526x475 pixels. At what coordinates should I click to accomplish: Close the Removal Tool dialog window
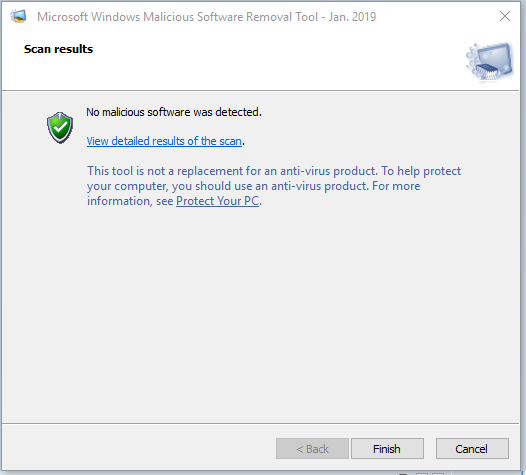tap(505, 16)
